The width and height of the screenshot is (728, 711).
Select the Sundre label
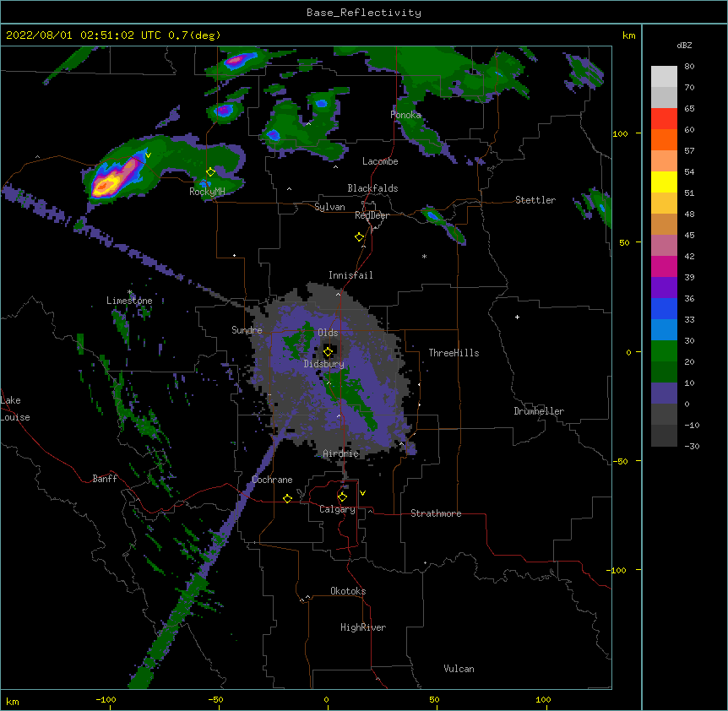point(247,330)
